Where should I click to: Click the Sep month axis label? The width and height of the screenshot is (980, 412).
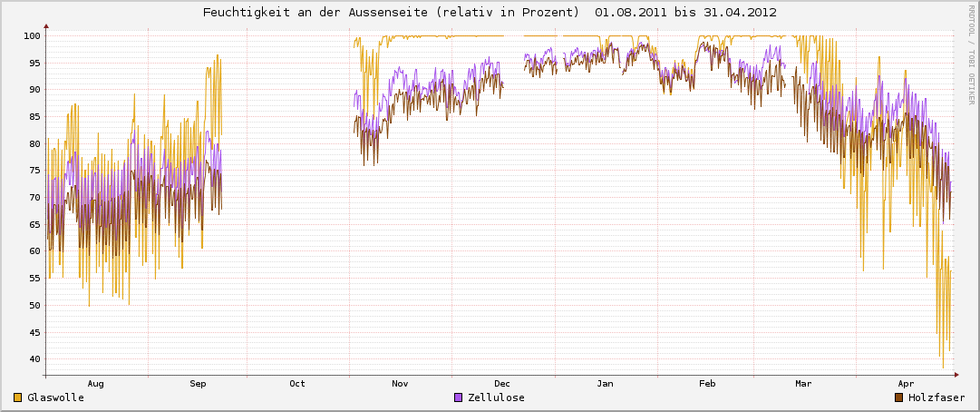tap(198, 383)
